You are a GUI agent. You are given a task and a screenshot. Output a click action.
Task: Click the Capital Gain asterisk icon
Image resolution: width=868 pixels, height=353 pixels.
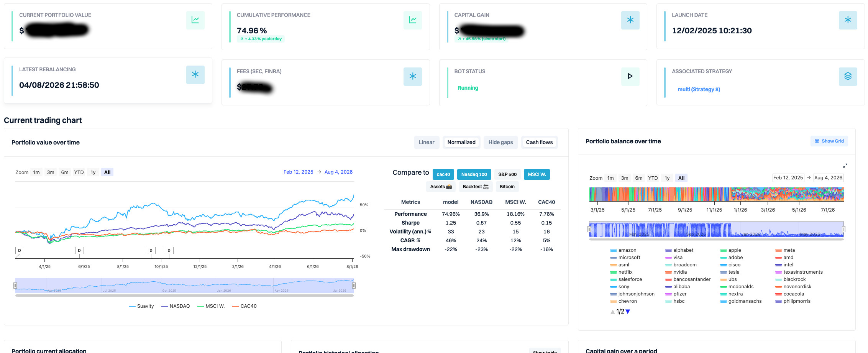coord(630,20)
